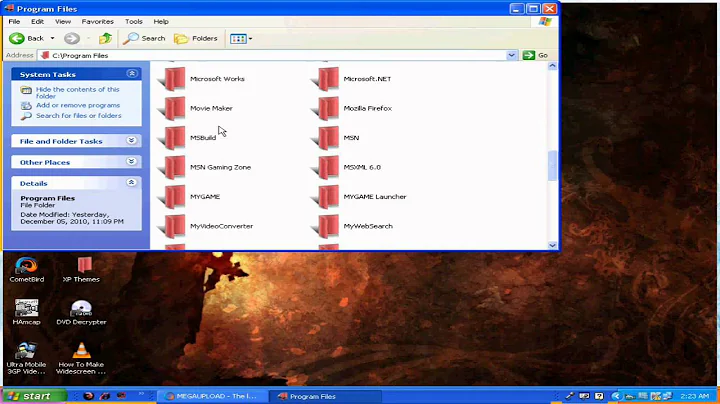Screen dimensions: 720x404
Task: Click the Up folder toolbar icon
Action: click(x=106, y=38)
